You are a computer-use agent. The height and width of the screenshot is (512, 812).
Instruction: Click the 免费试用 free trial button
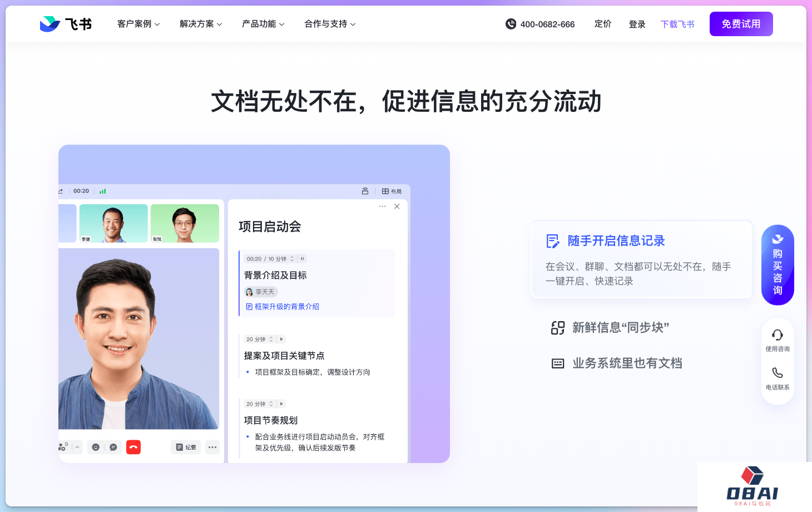741,24
